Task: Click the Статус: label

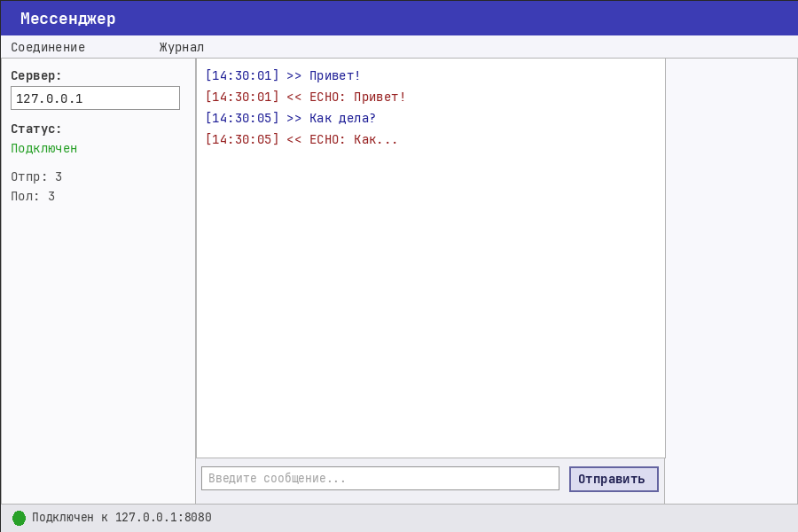Action: 36,129
